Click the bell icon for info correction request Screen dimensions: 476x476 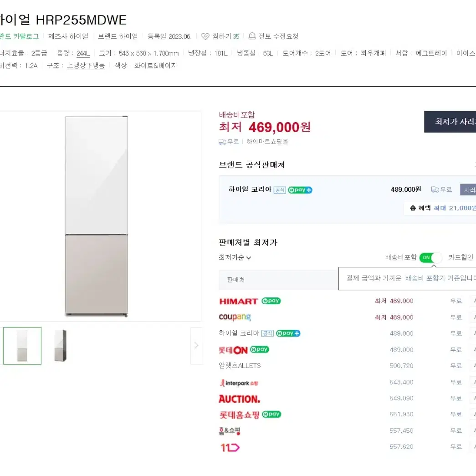click(x=252, y=36)
